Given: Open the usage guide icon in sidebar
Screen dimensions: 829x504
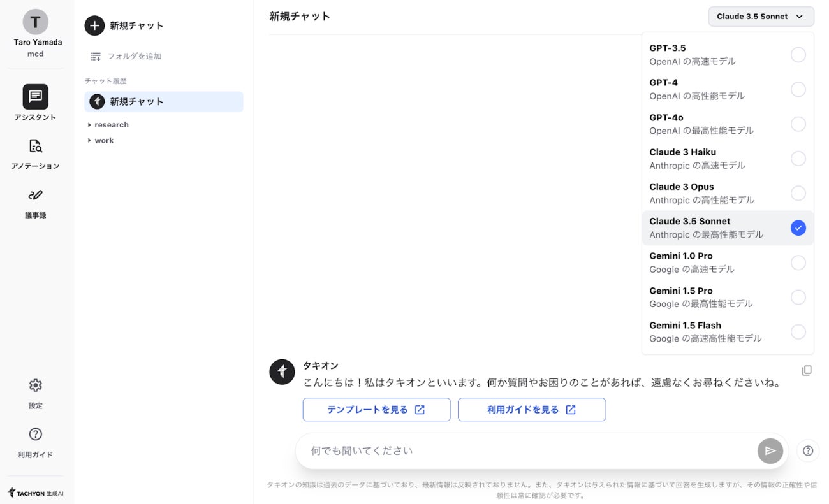Looking at the screenshot, I should 36,435.
